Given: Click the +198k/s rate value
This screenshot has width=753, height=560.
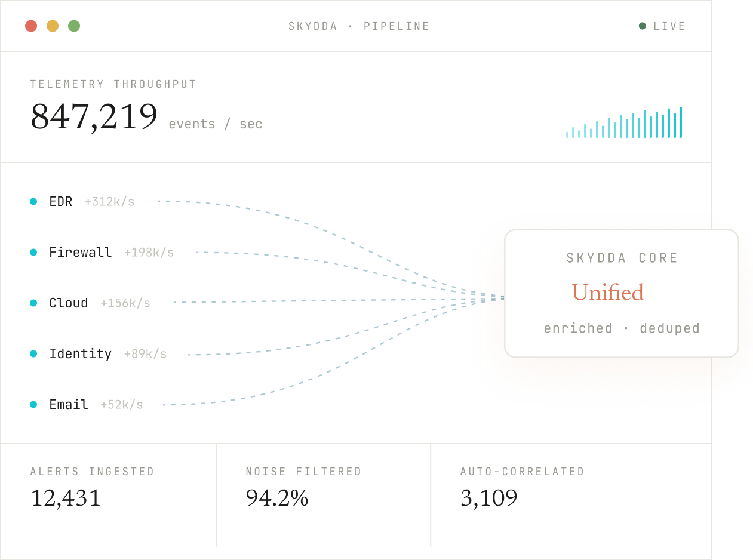Looking at the screenshot, I should [x=149, y=253].
